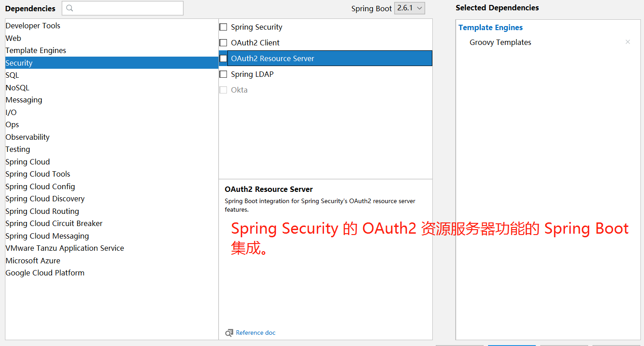Open the Spring Boot version combo box
644x346 pixels.
tap(409, 8)
